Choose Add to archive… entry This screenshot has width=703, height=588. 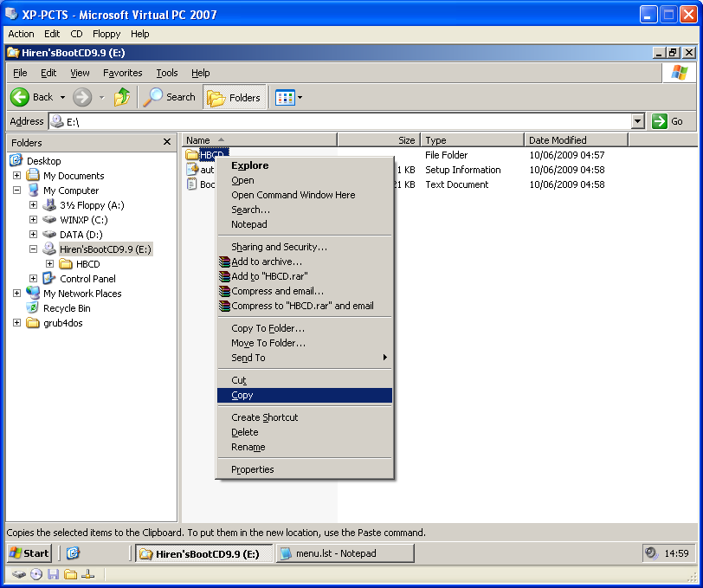305,262
